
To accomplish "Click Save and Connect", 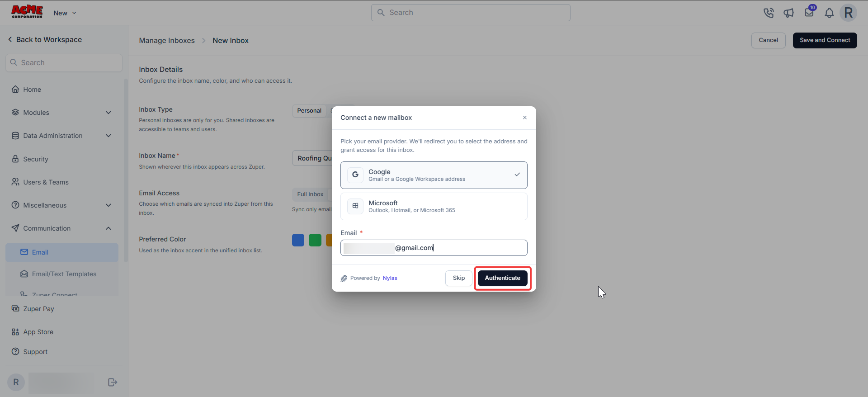I will pos(825,40).
